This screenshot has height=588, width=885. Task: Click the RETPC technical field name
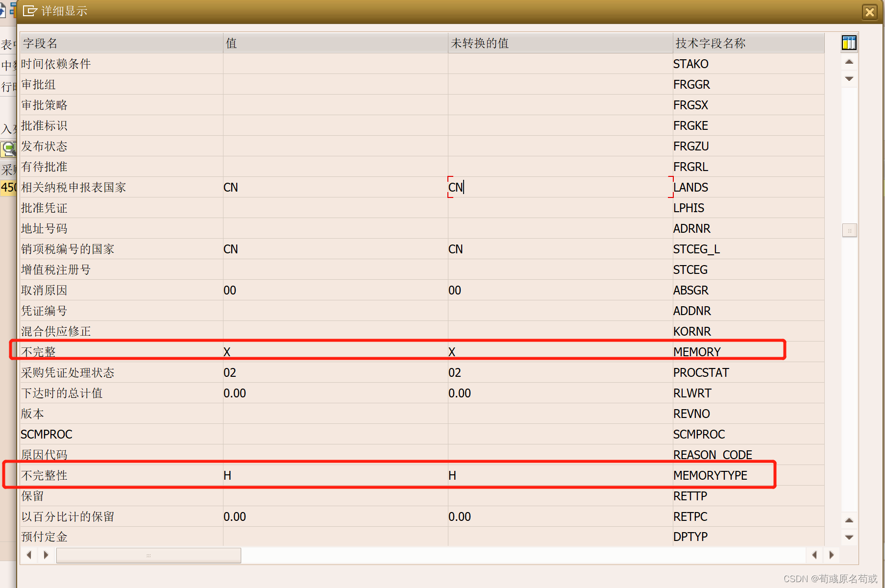coord(690,516)
